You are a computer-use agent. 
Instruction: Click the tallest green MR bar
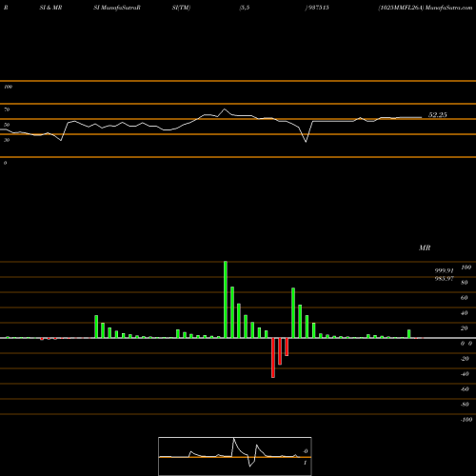coord(226,300)
